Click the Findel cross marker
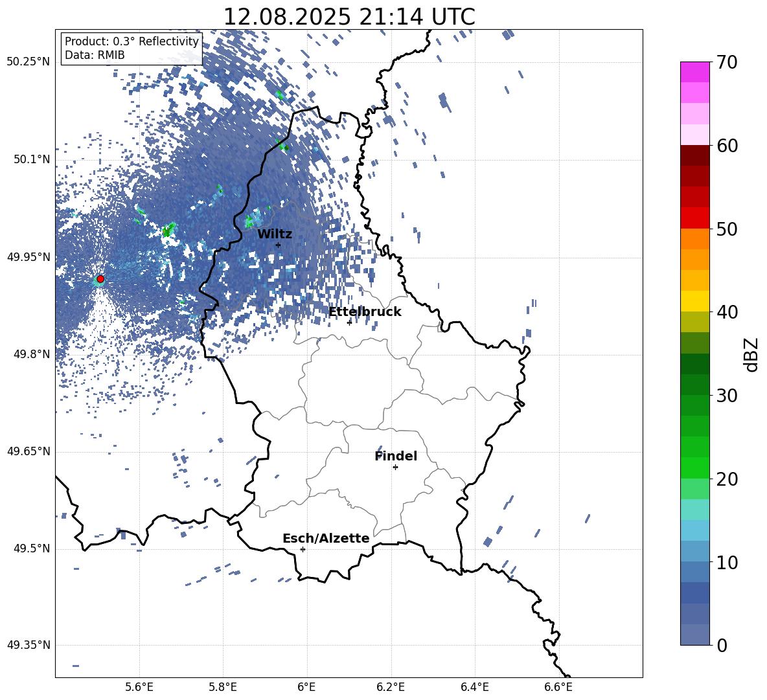 (x=395, y=468)
